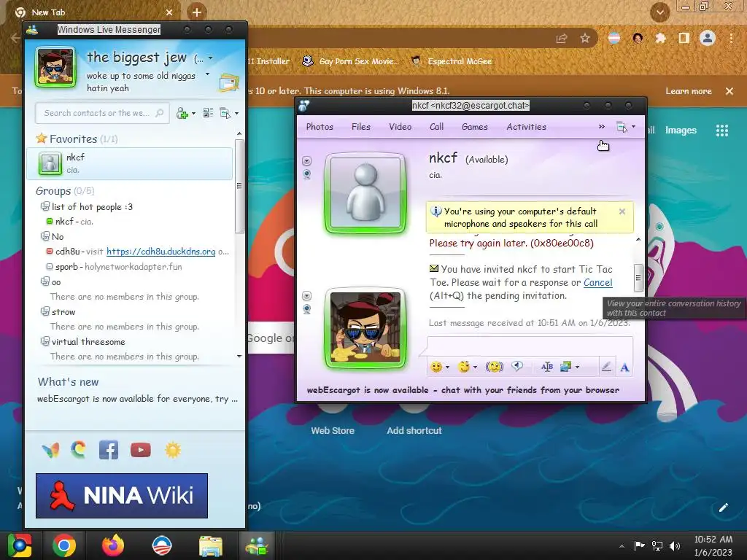Image resolution: width=747 pixels, height=560 pixels.
Task: Open the Images link on Google page
Action: 681,131
